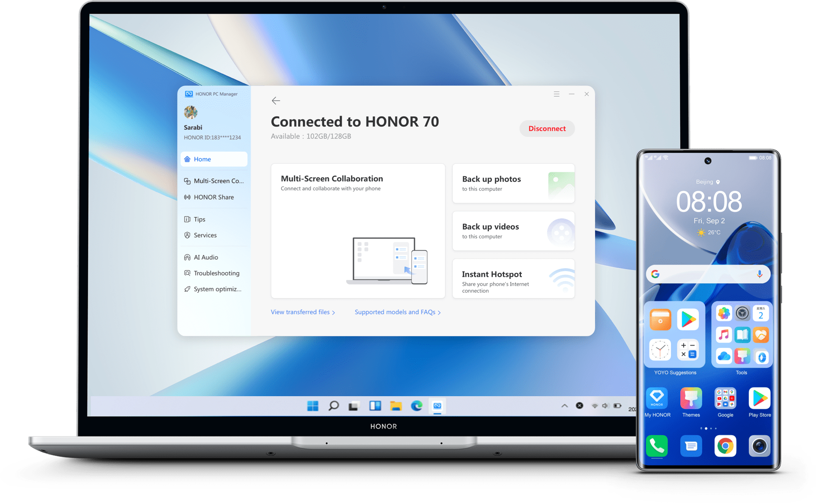The height and width of the screenshot is (504, 816).
Task: Click the taskbar search icon
Action: [333, 406]
